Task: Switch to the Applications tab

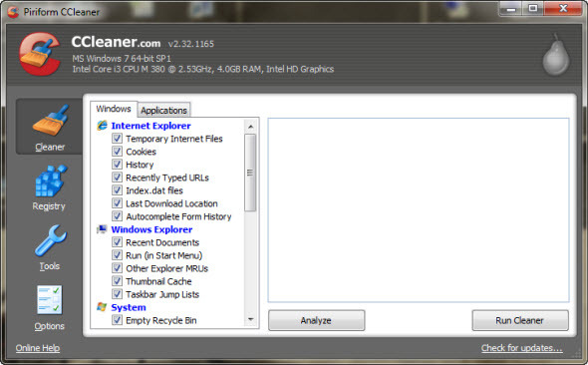Action: 163,111
